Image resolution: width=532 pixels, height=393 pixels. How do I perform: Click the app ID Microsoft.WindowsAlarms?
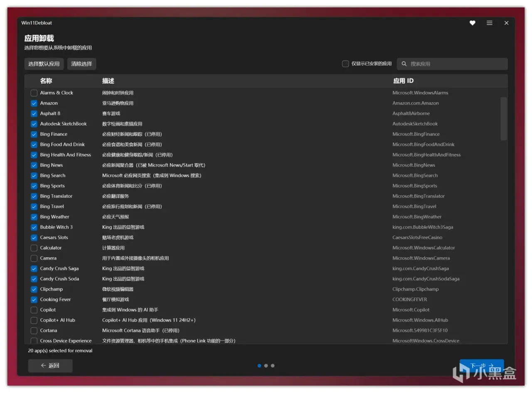click(420, 93)
